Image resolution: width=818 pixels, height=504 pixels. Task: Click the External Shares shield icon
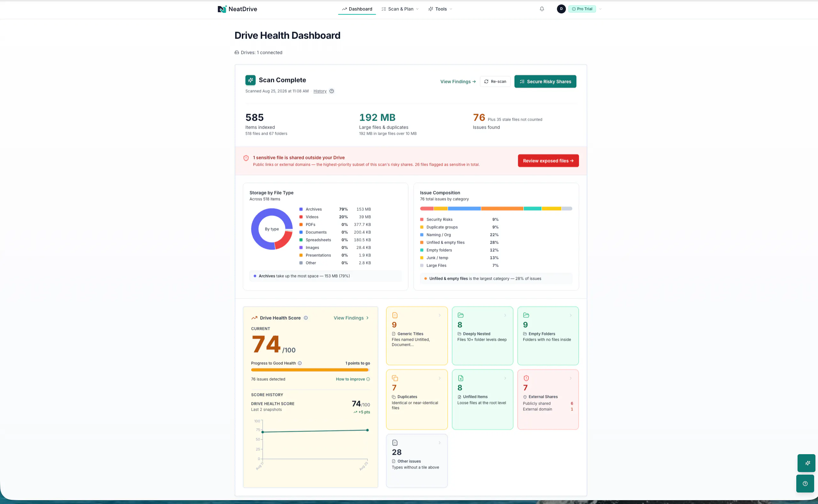pyautogui.click(x=526, y=378)
